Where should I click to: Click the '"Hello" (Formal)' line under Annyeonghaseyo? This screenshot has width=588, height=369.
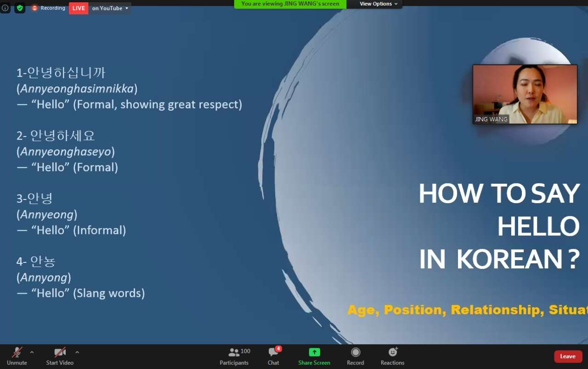(x=68, y=167)
